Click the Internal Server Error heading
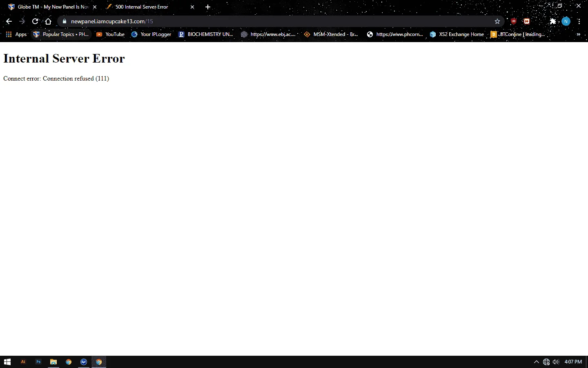 pyautogui.click(x=64, y=58)
